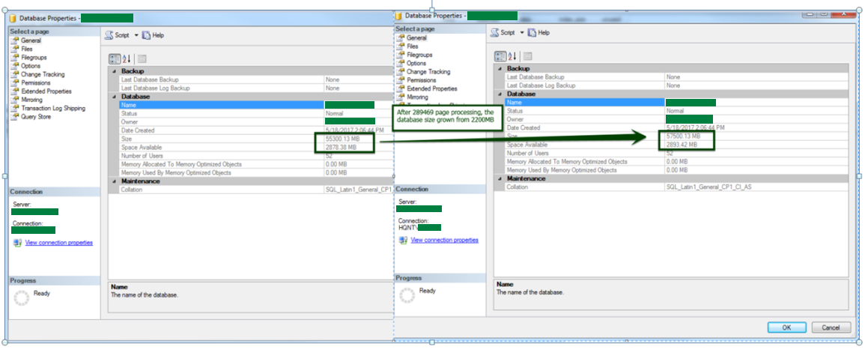Select Last Database Backup row, 55300.13 MB window
Image resolution: width=868 pixels, height=353 pixels.
tap(255, 79)
